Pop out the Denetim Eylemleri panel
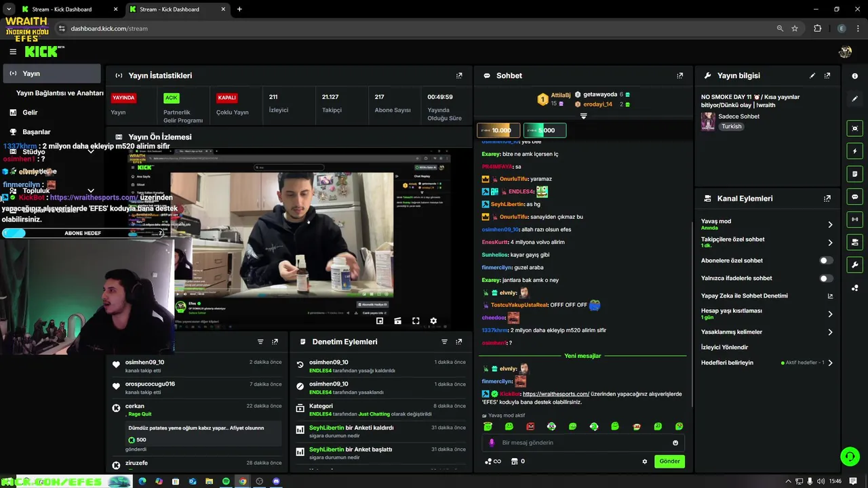The width and height of the screenshot is (868, 488). 459,342
